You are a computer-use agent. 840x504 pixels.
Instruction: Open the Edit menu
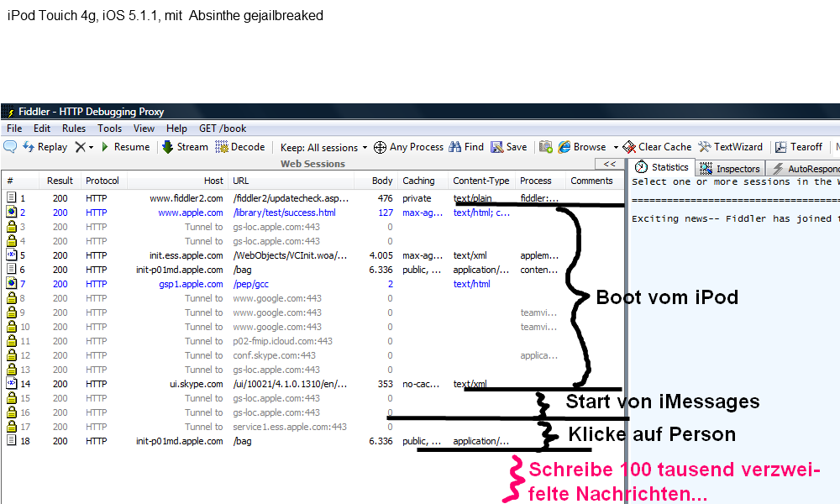42,129
